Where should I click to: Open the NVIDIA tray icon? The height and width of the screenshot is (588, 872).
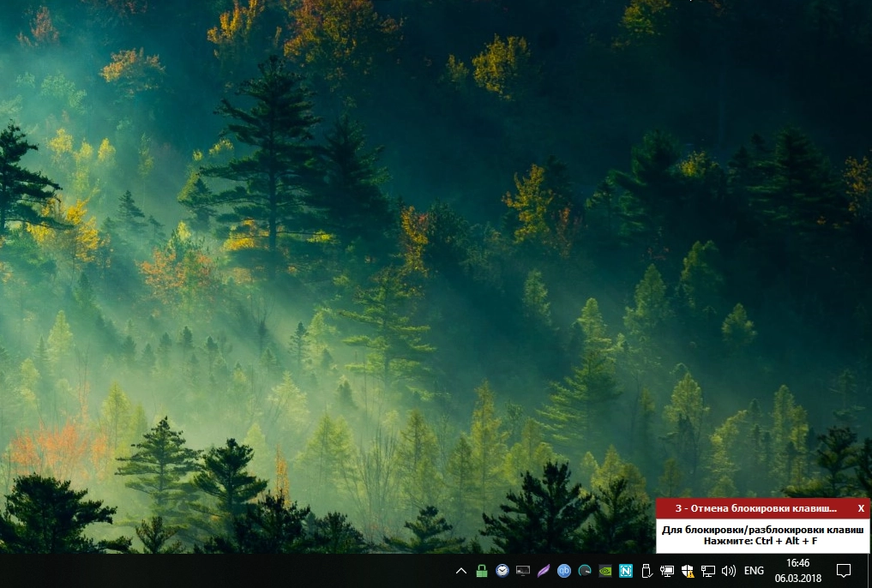click(x=605, y=571)
